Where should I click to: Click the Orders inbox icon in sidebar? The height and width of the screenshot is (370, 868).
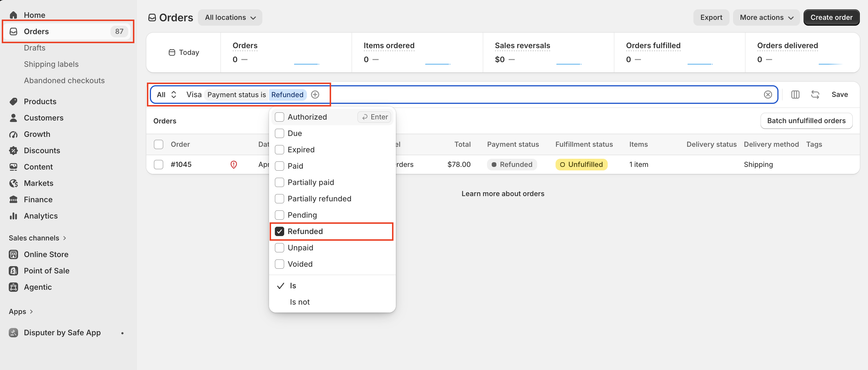13,31
